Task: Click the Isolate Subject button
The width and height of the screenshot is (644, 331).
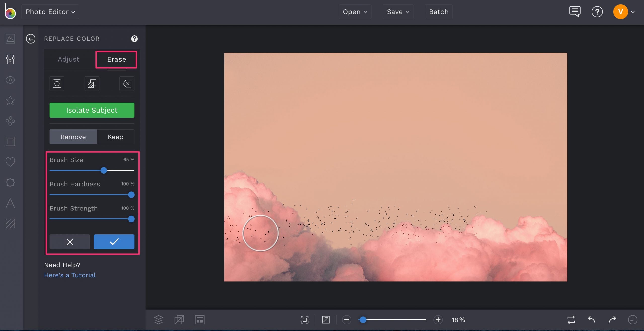Action: click(x=92, y=110)
